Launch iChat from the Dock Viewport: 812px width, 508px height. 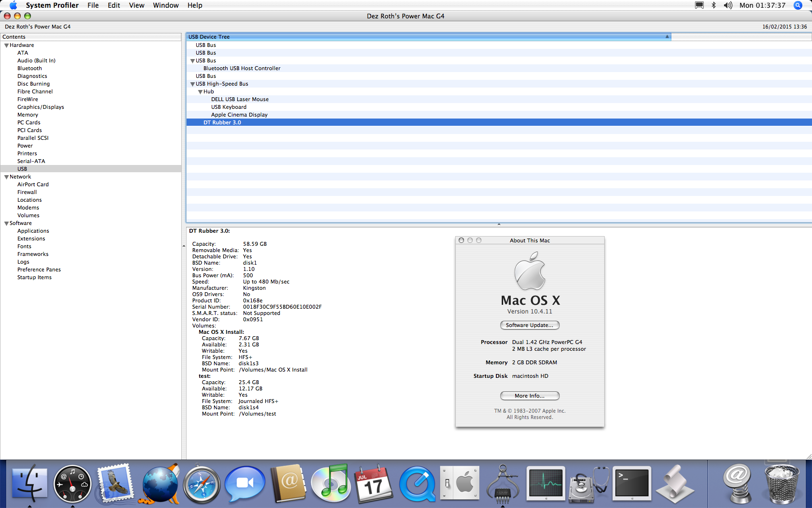pyautogui.click(x=245, y=483)
